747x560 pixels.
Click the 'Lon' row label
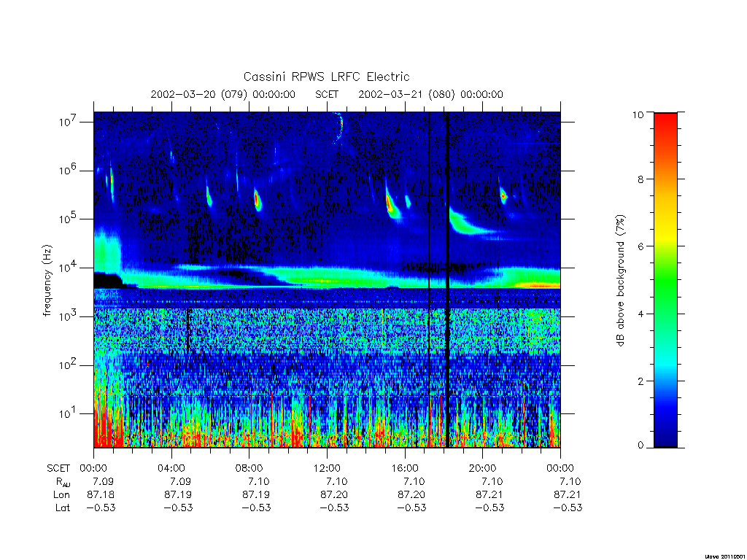(61, 495)
